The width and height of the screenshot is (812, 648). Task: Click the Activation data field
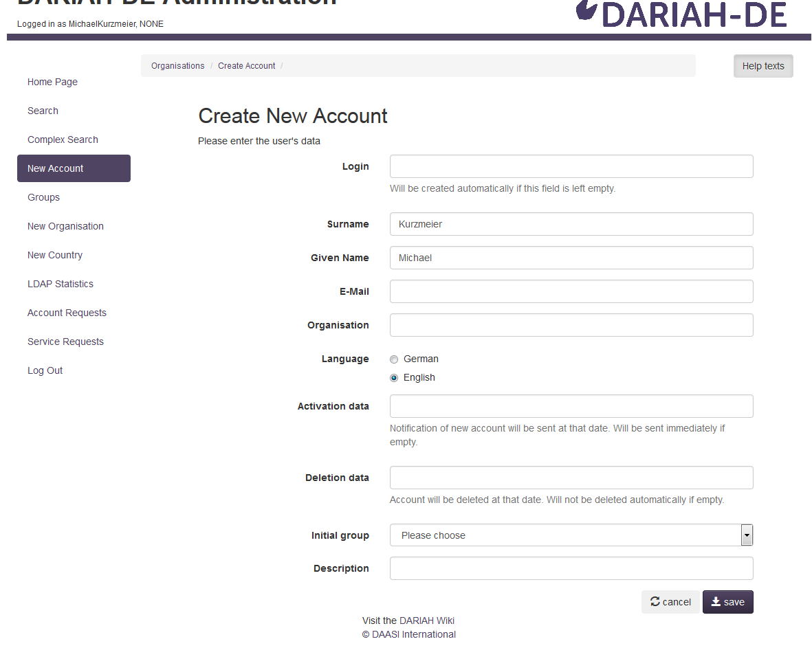click(x=571, y=406)
